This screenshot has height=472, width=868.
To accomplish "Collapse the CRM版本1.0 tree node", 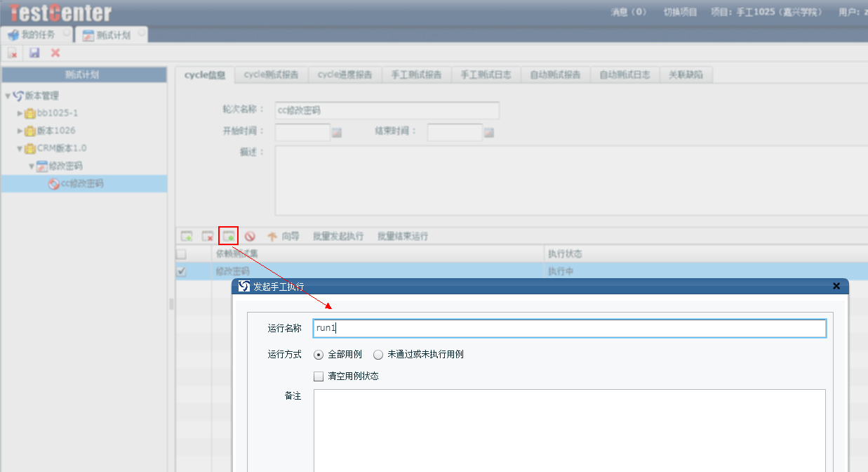I will point(20,148).
